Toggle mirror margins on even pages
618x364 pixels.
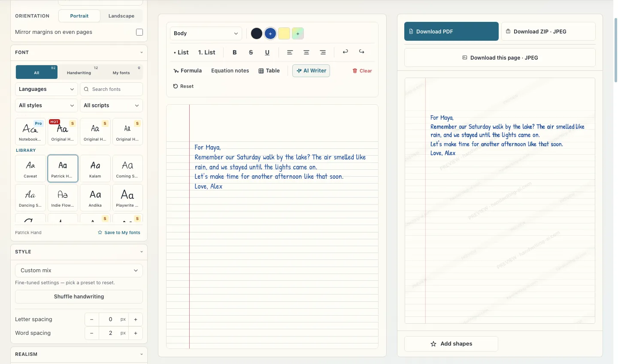139,32
